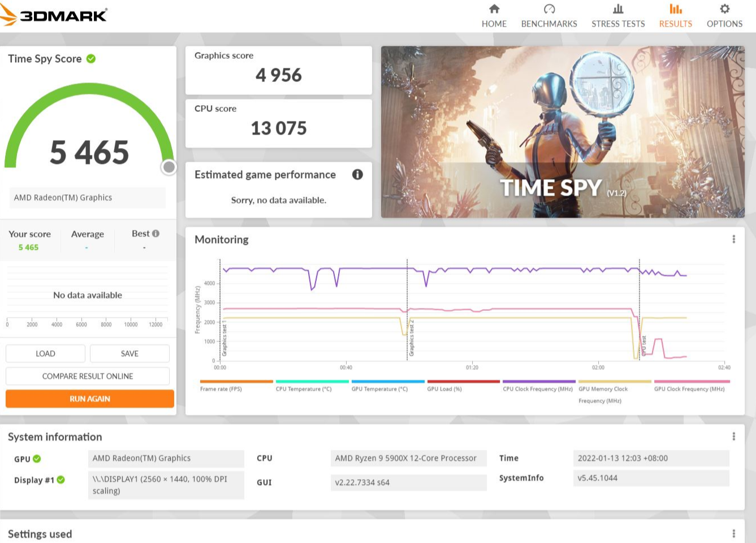The image size is (756, 543).
Task: Click the CPU score value 13 075
Action: pyautogui.click(x=279, y=128)
